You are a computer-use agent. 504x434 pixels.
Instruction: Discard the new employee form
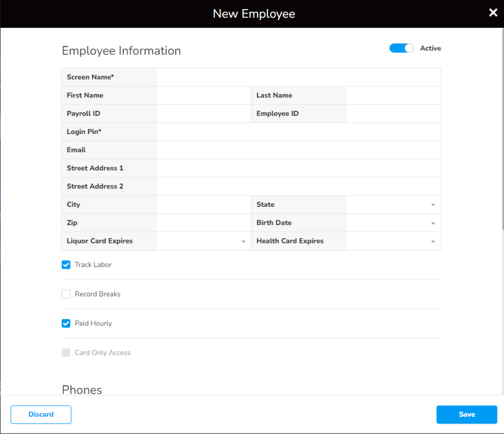click(x=41, y=415)
